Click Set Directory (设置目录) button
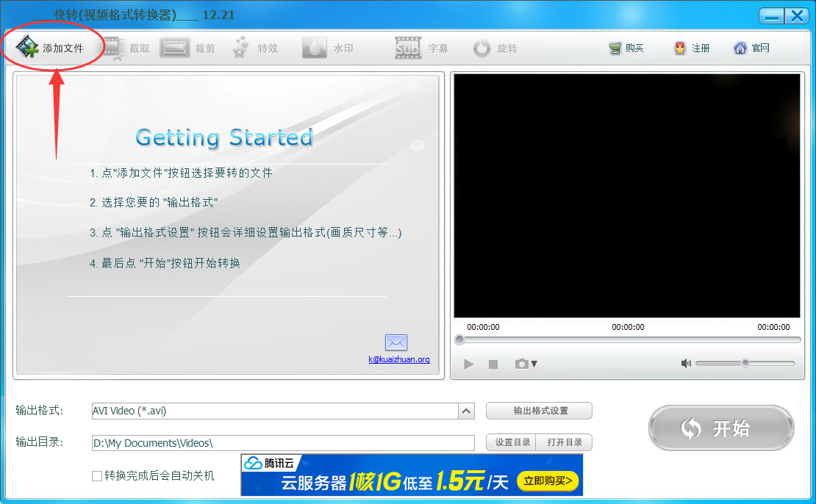Viewport: 816px width, 504px height. tap(512, 442)
